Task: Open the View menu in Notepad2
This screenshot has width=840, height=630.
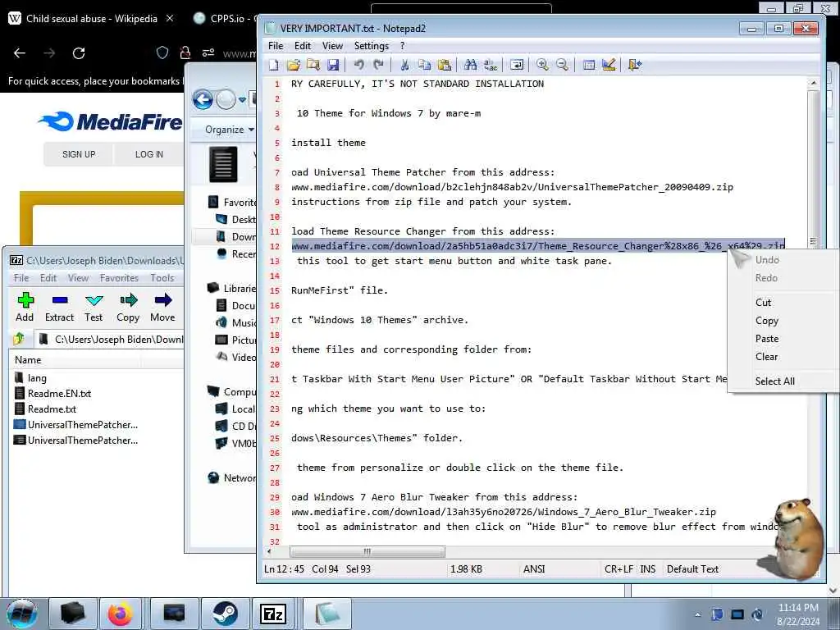Action: click(x=332, y=46)
